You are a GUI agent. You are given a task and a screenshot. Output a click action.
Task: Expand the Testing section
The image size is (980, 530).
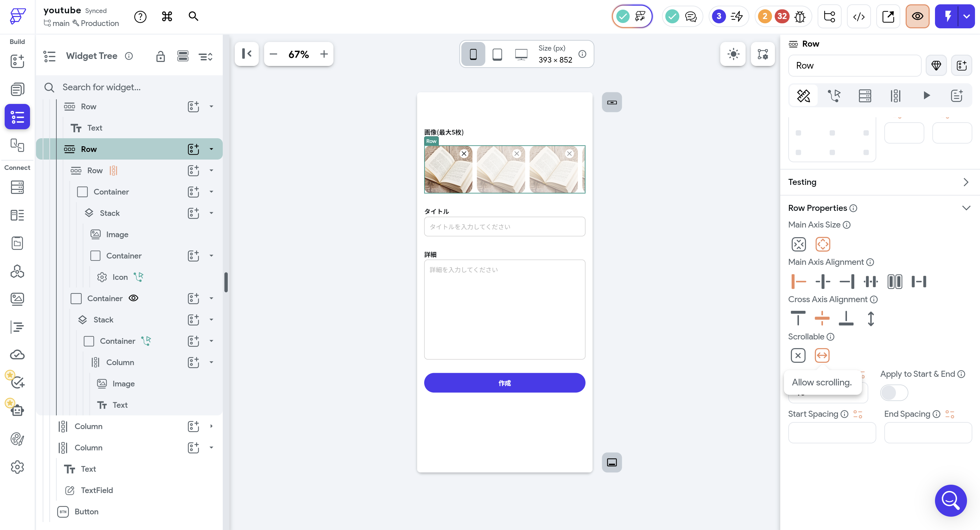click(x=966, y=182)
